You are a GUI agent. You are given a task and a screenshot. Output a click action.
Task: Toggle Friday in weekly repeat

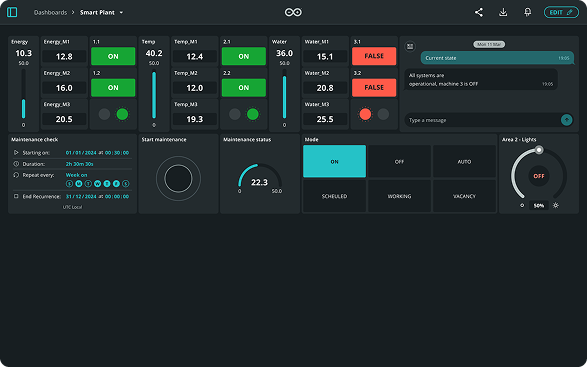(116, 184)
